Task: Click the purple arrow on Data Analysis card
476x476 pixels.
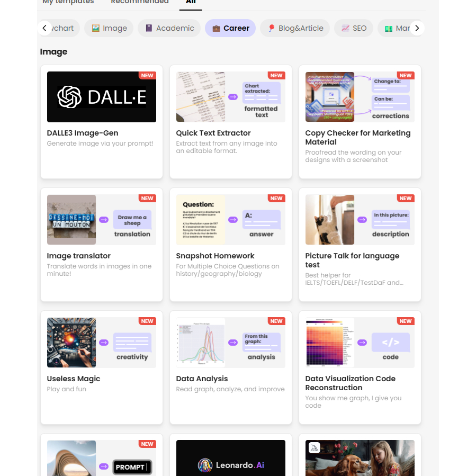Action: pyautogui.click(x=233, y=343)
